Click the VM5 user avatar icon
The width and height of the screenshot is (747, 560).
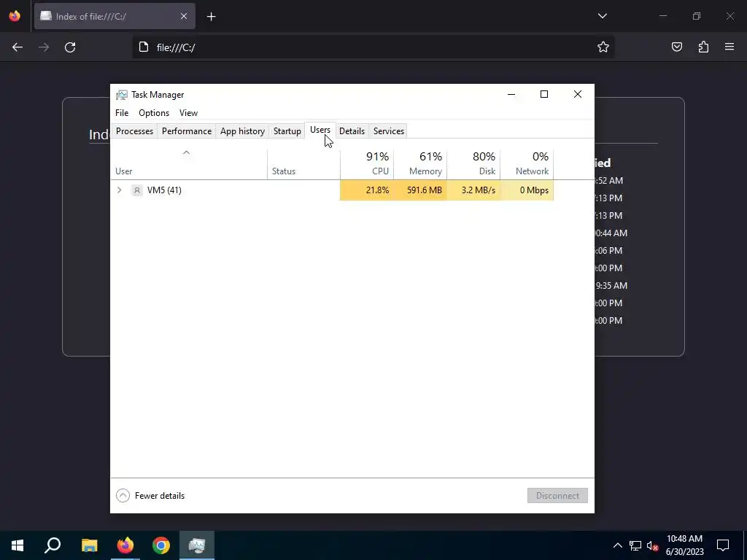pos(136,190)
